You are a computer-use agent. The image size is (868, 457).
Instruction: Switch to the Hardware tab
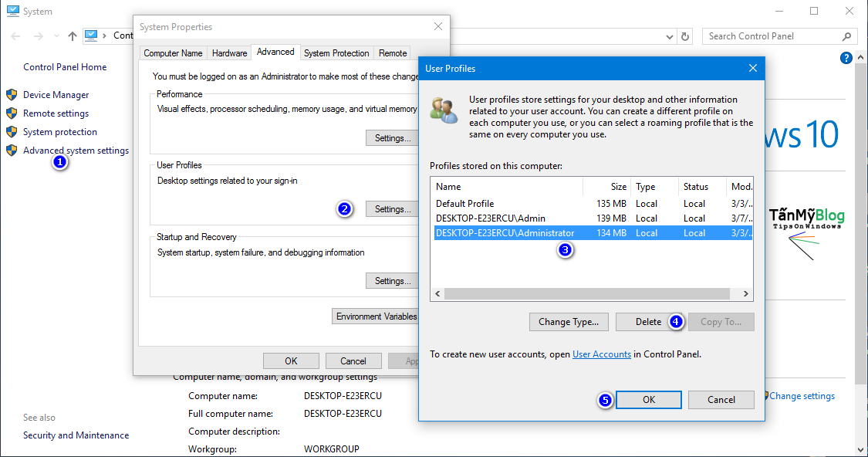coord(228,52)
